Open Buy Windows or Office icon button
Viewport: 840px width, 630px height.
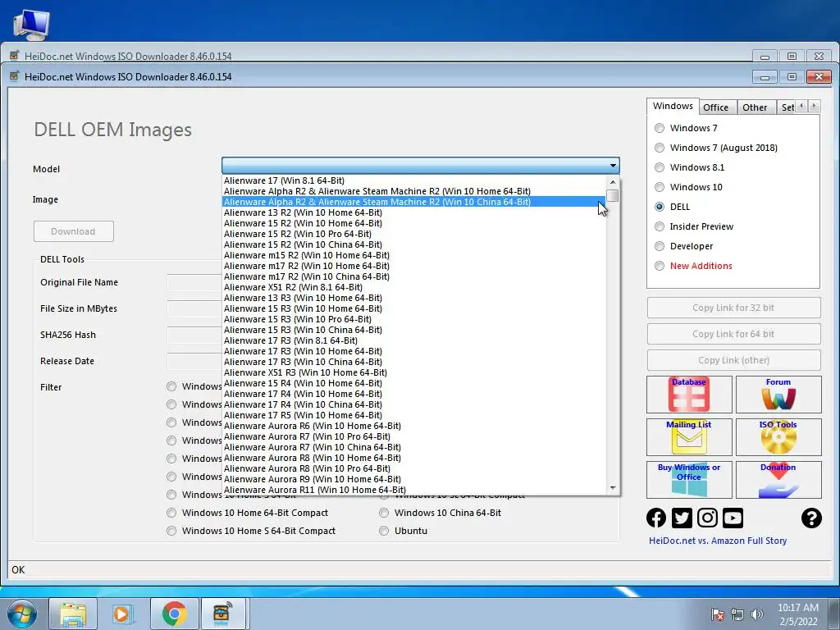(x=689, y=480)
